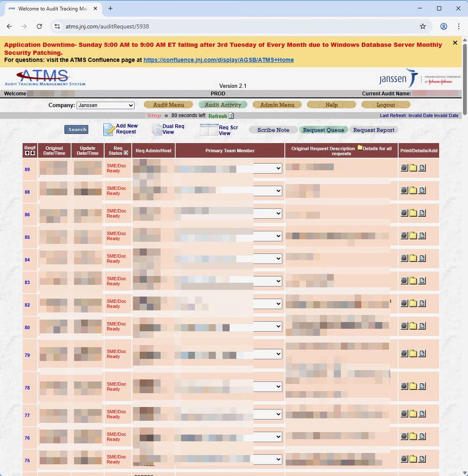
Task: Open the Company dropdown showing Janssen
Action: click(x=105, y=105)
